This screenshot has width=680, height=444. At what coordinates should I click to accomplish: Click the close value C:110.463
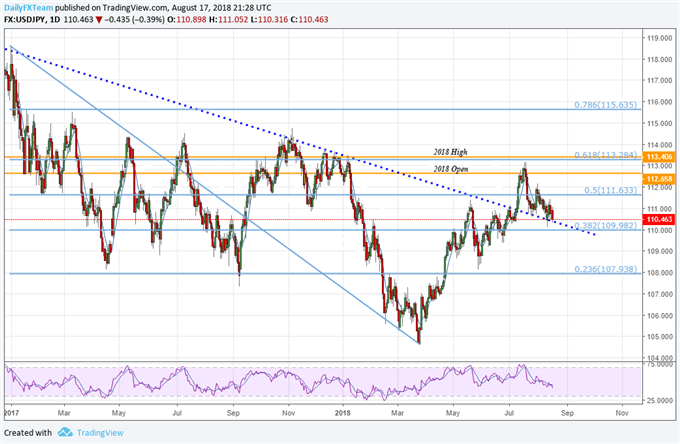point(309,20)
